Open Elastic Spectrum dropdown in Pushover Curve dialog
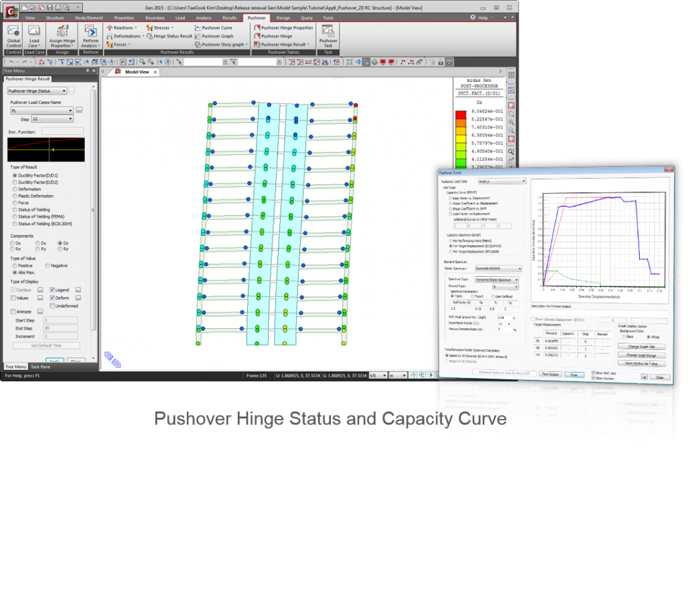Viewport: 690px width, 616px height. click(498, 269)
